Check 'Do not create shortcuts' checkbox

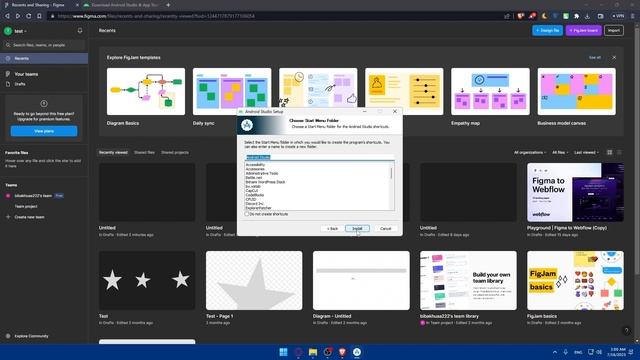point(247,214)
